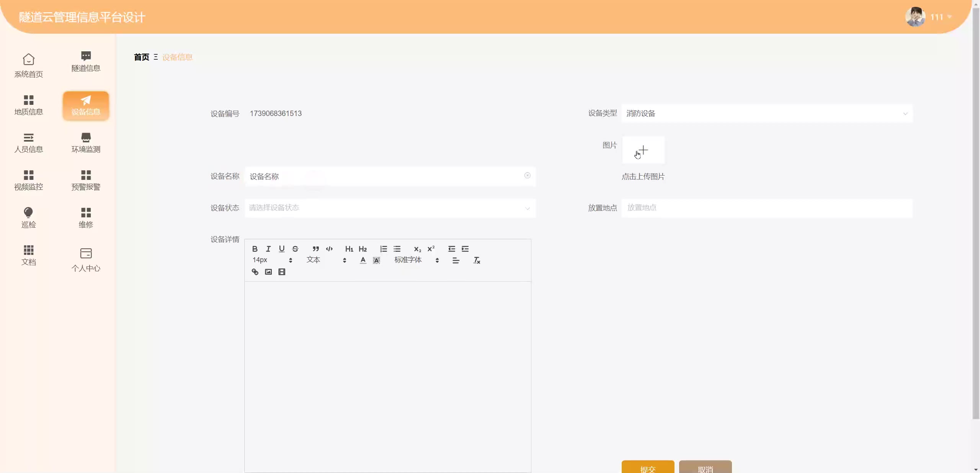This screenshot has width=980, height=473.
Task: Toggle underline formatting button
Action: 282,249
